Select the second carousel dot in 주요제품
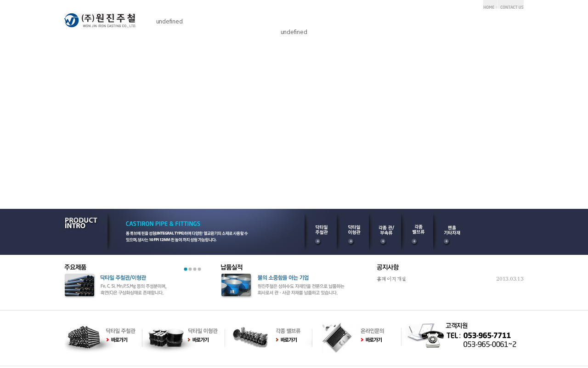Viewport: 588px width, 368px height. [x=190, y=269]
